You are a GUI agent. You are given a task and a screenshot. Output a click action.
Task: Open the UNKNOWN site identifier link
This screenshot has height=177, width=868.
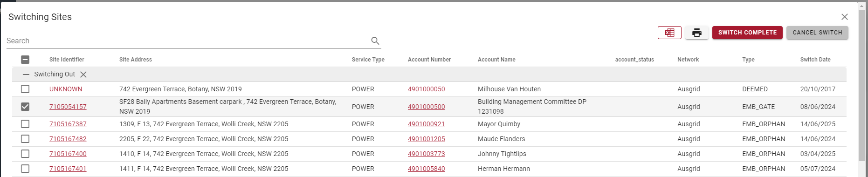point(66,89)
